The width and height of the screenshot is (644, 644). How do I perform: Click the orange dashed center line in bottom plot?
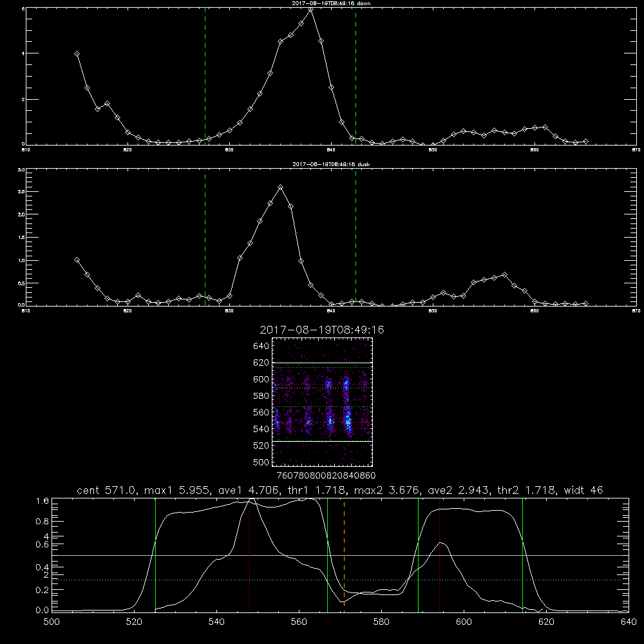[x=344, y=554]
